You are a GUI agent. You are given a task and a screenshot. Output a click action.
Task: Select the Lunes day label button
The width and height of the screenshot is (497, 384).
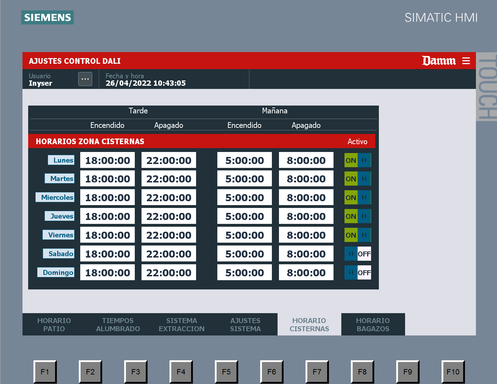(x=61, y=160)
